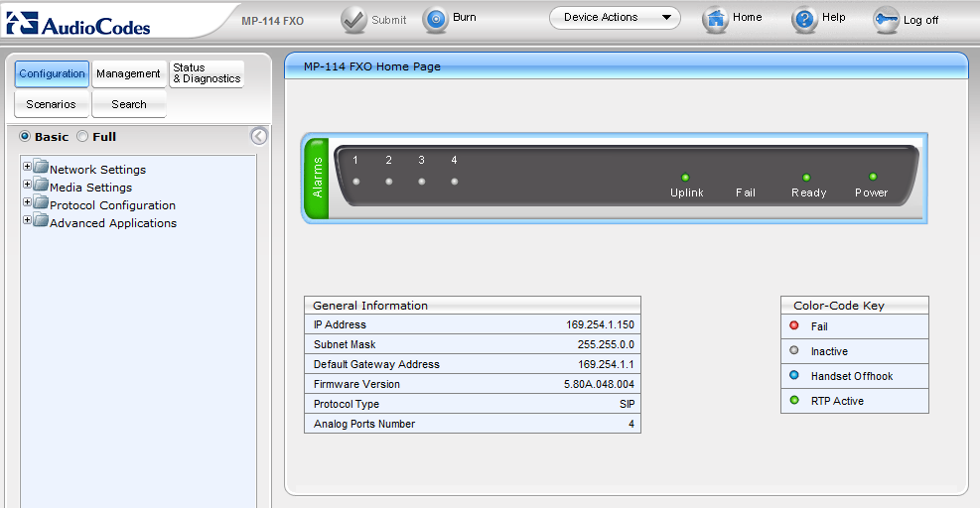Click the Burn label
The width and height of the screenshot is (980, 508).
465,18
